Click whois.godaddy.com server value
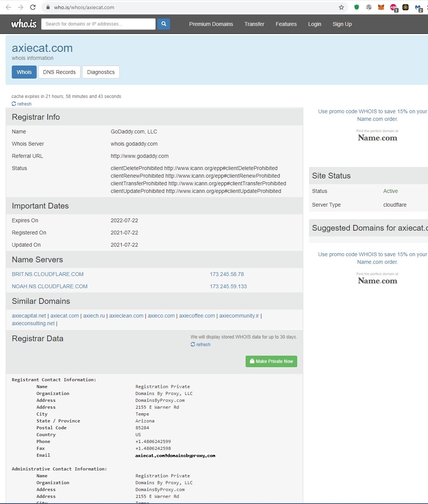 coord(134,144)
